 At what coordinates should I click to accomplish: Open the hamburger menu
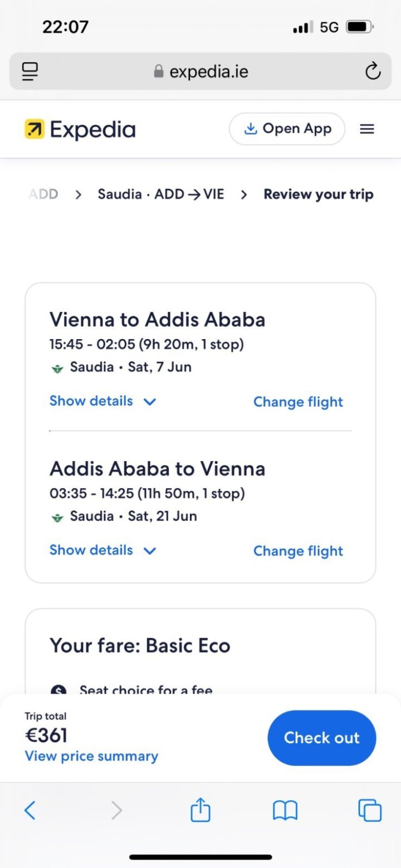[x=366, y=129]
